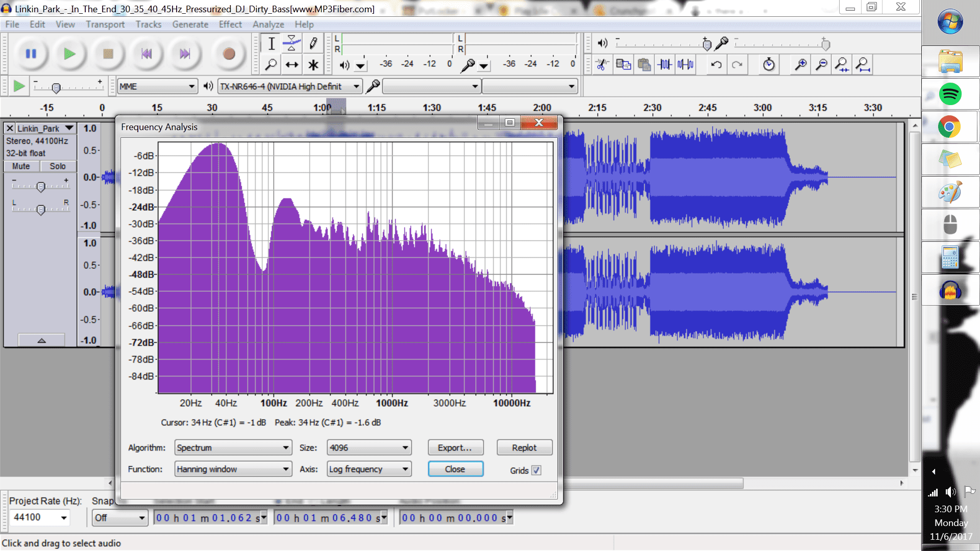
Task: Open the Size 4096 dropdown
Action: tap(369, 447)
